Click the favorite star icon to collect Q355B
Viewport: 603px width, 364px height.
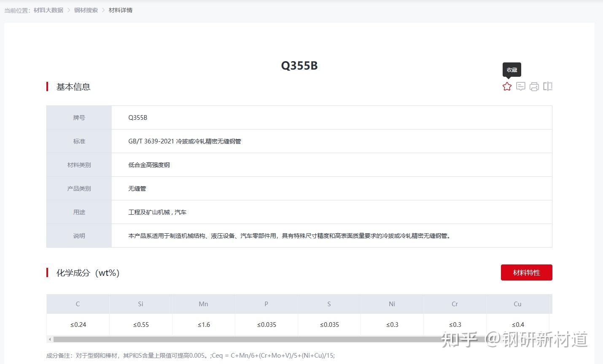[506, 86]
